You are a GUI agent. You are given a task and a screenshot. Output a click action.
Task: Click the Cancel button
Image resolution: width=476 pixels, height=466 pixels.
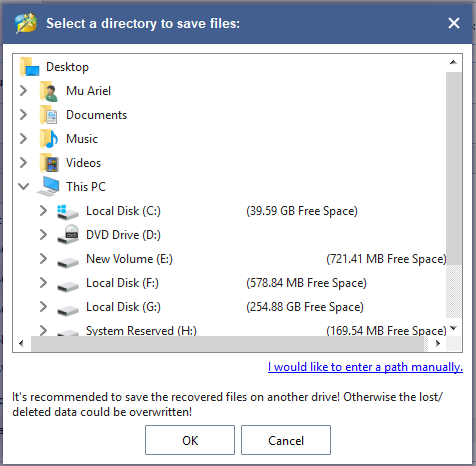(x=286, y=440)
